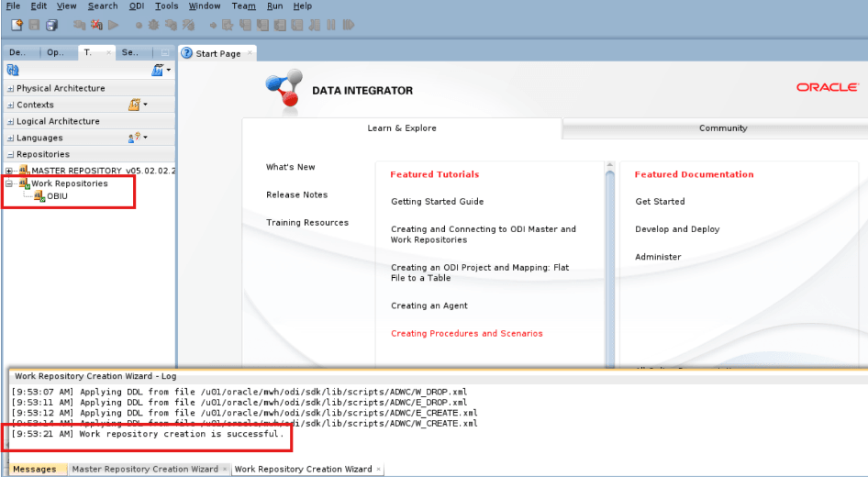
Task: Open the Team menu
Action: pos(243,6)
